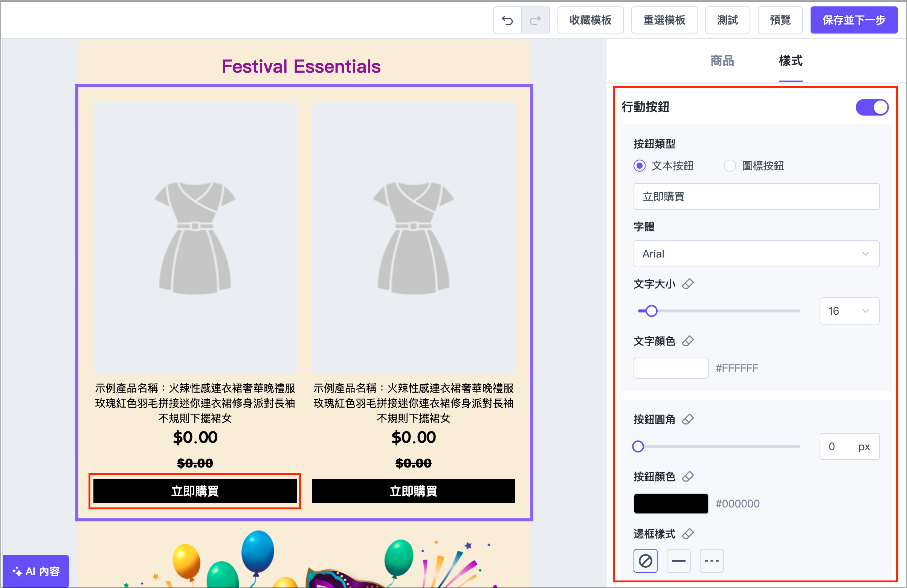Reset 文字大小 using its eraser icon
The height and width of the screenshot is (588, 907).
coord(688,284)
